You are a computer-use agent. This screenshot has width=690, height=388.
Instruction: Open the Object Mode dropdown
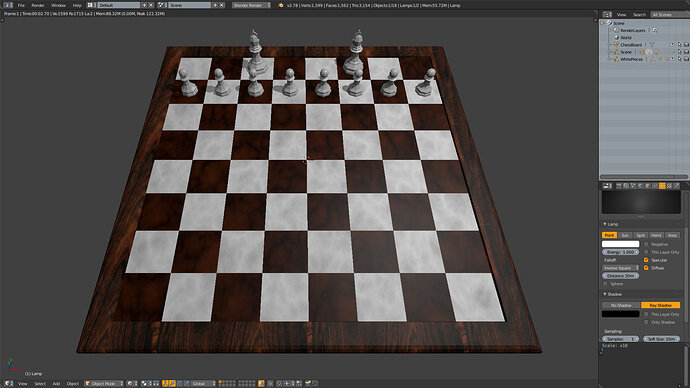104,384
